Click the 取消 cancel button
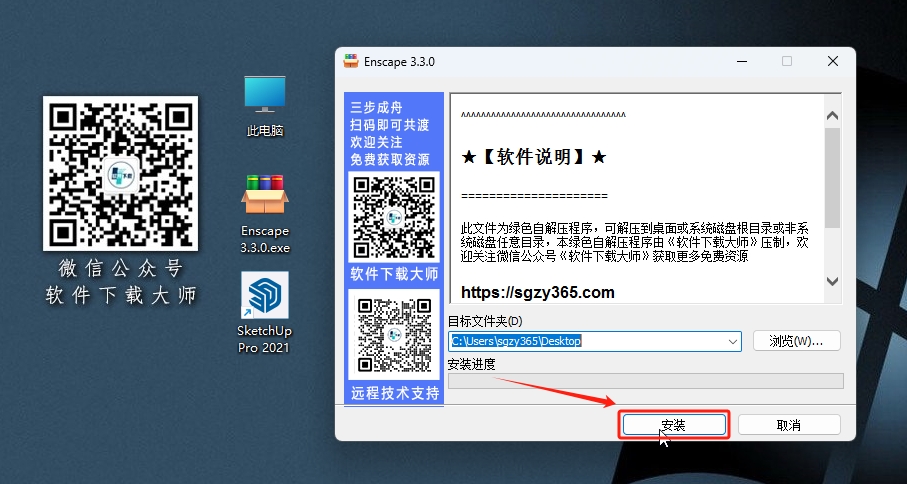The width and height of the screenshot is (907, 484). (789, 425)
